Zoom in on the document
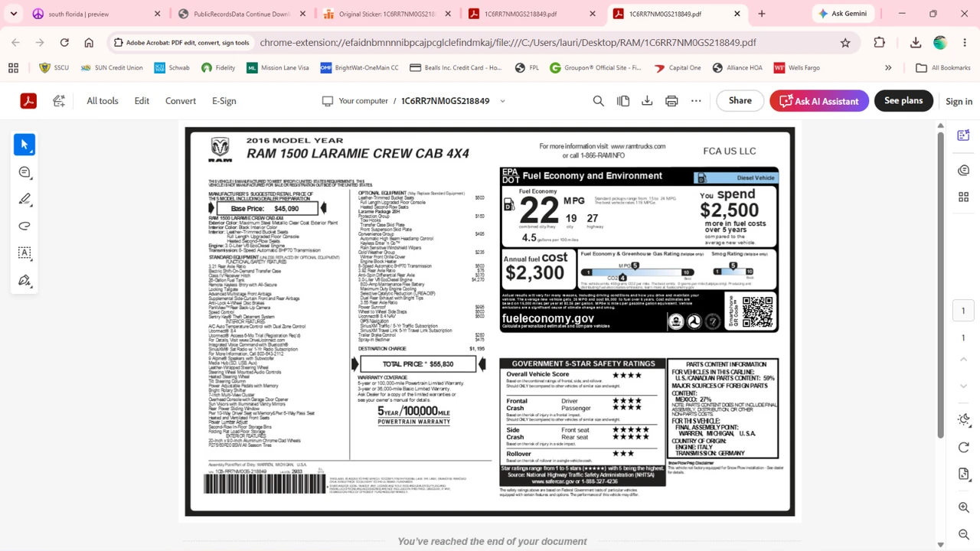Screen dimensions: 980x551 (x=964, y=507)
